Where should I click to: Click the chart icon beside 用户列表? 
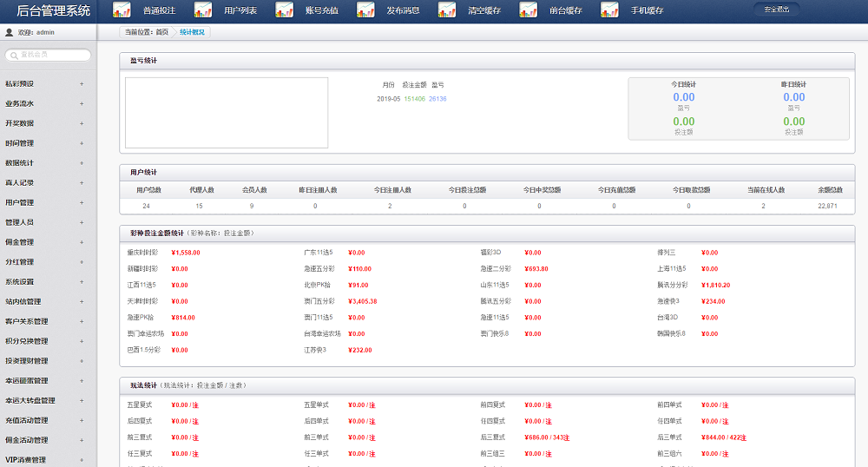(203, 10)
